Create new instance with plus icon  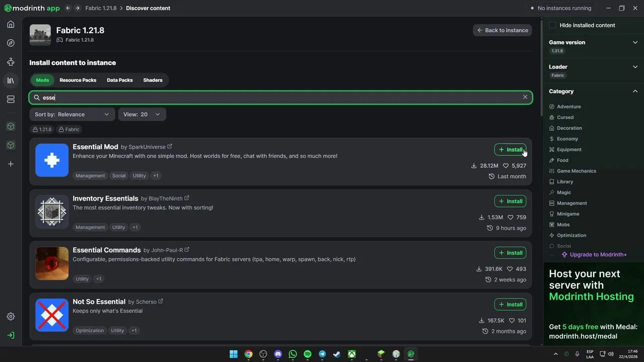tap(11, 164)
